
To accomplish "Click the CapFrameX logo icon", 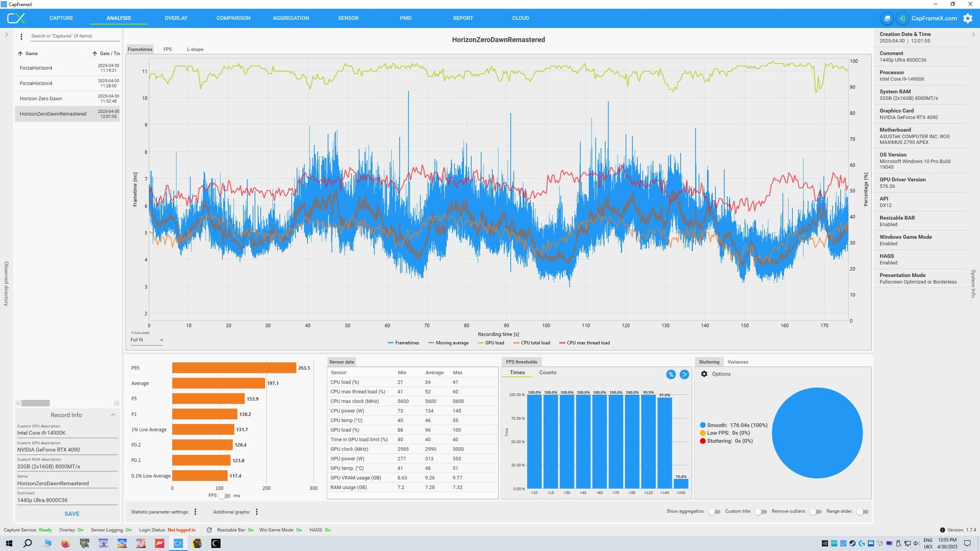I will (x=16, y=18).
